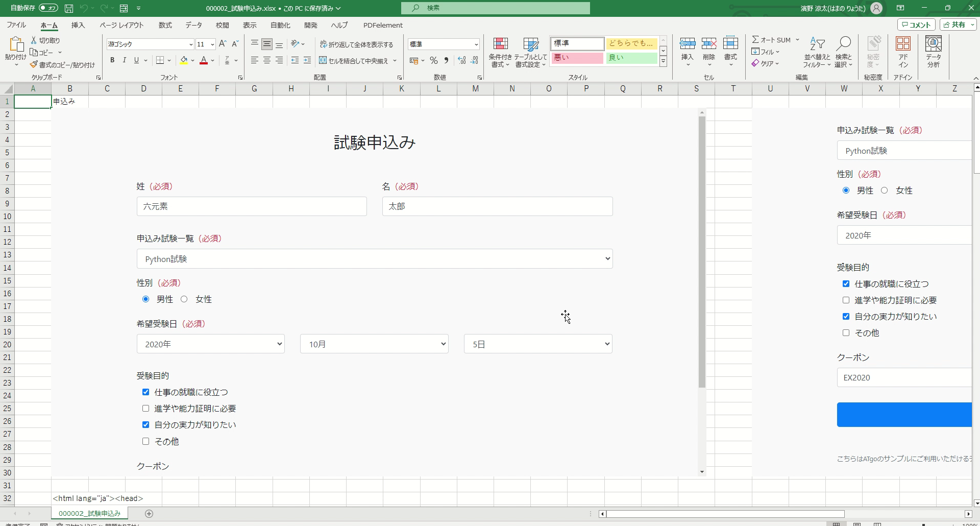The height and width of the screenshot is (526, 980).
Task: Select the 女性 radio button in main form
Action: click(x=184, y=299)
